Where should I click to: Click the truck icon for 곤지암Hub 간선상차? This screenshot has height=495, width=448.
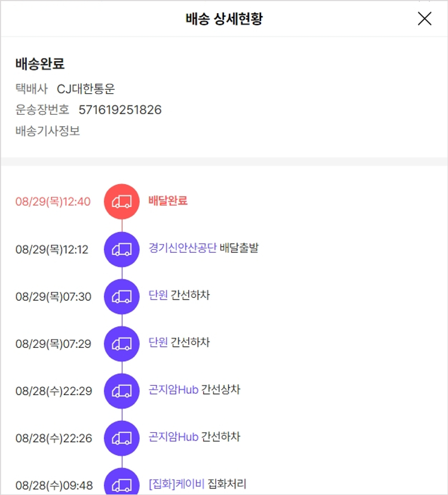pyautogui.click(x=122, y=390)
